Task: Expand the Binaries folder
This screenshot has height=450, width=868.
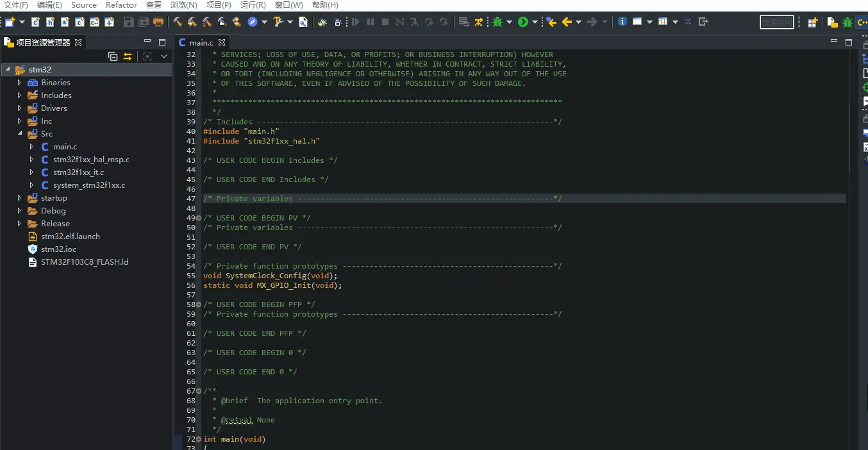Action: (19, 82)
